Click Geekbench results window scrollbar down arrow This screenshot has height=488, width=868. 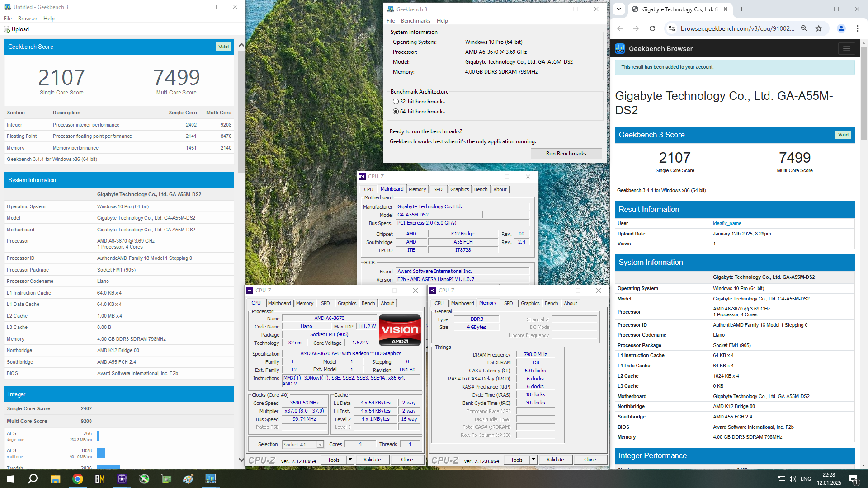(241, 460)
